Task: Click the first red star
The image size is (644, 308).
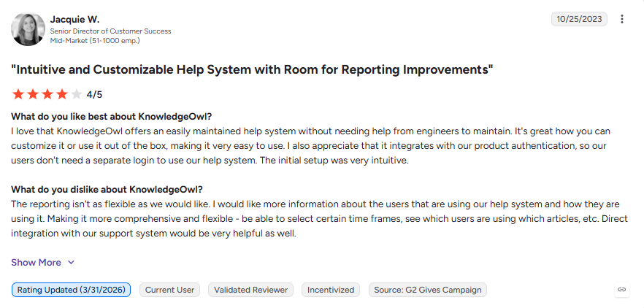Action: (x=18, y=94)
